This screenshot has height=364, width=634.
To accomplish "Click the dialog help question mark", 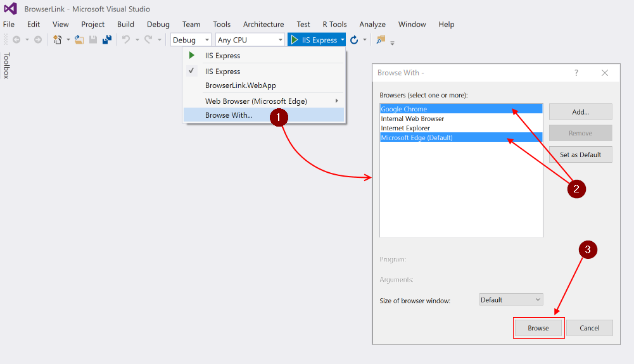I will (x=576, y=73).
